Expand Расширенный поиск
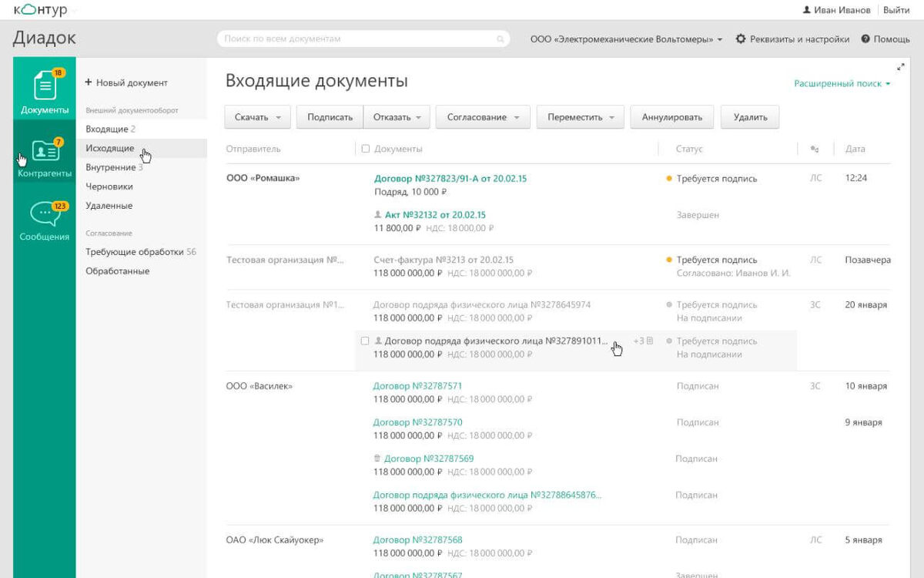This screenshot has height=578, width=924. tap(842, 83)
